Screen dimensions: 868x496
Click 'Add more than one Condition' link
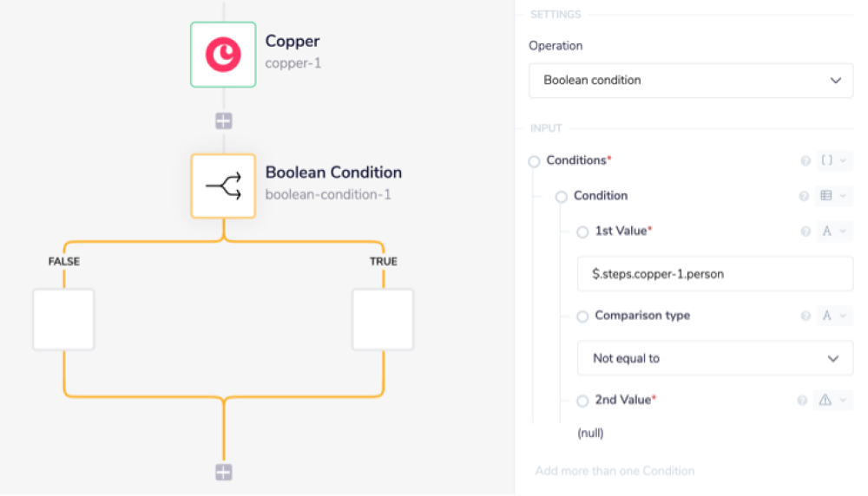(x=615, y=471)
